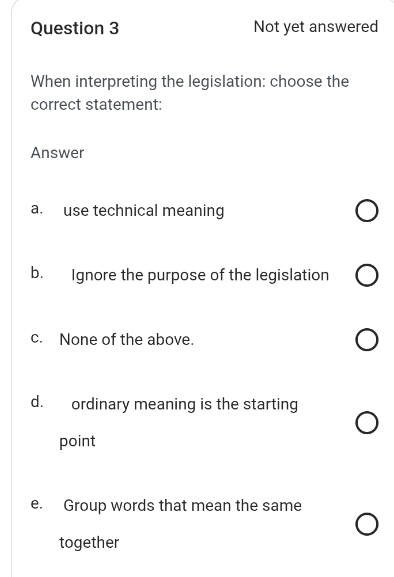Select radio button for option a

coord(367,211)
